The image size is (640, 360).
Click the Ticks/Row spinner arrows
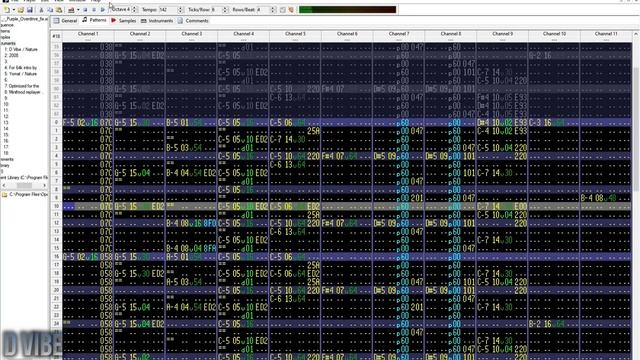tap(225, 9)
